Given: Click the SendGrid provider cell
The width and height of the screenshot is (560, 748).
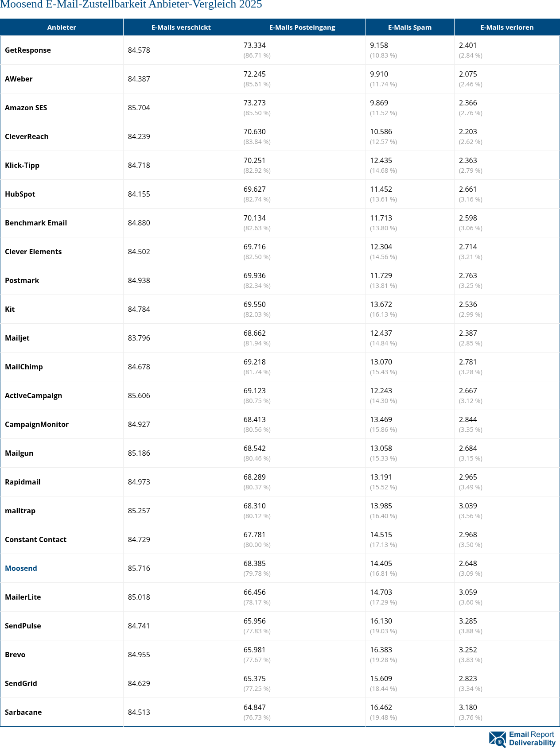Looking at the screenshot, I should click(21, 683).
